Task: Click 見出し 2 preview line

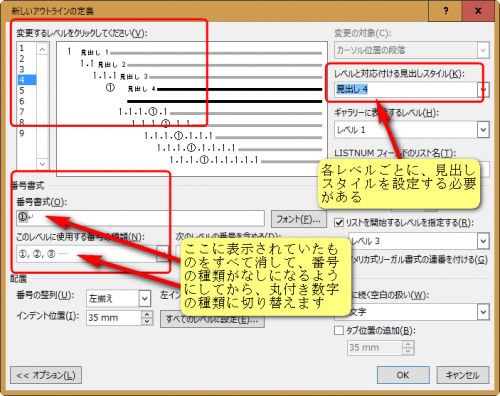Action: [201, 64]
